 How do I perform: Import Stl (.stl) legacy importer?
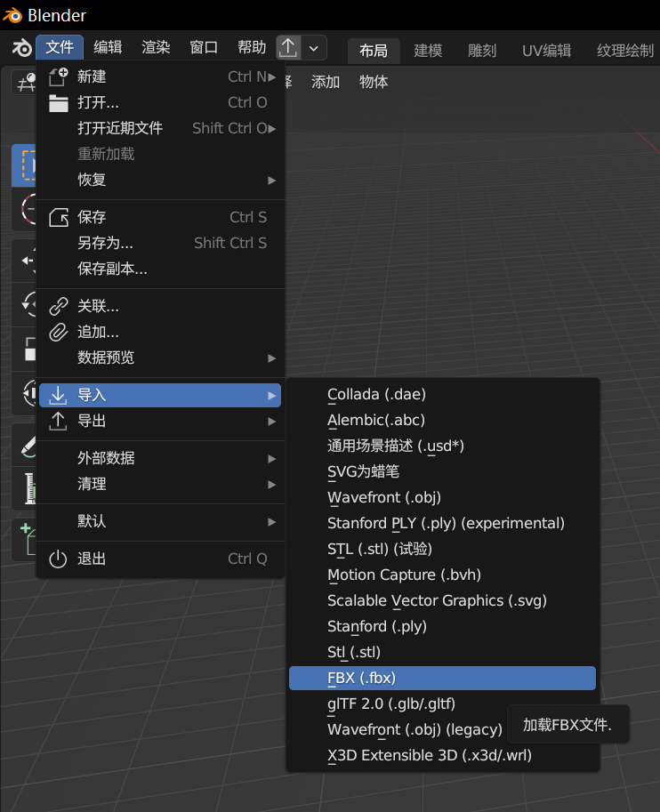pyautogui.click(x=442, y=653)
